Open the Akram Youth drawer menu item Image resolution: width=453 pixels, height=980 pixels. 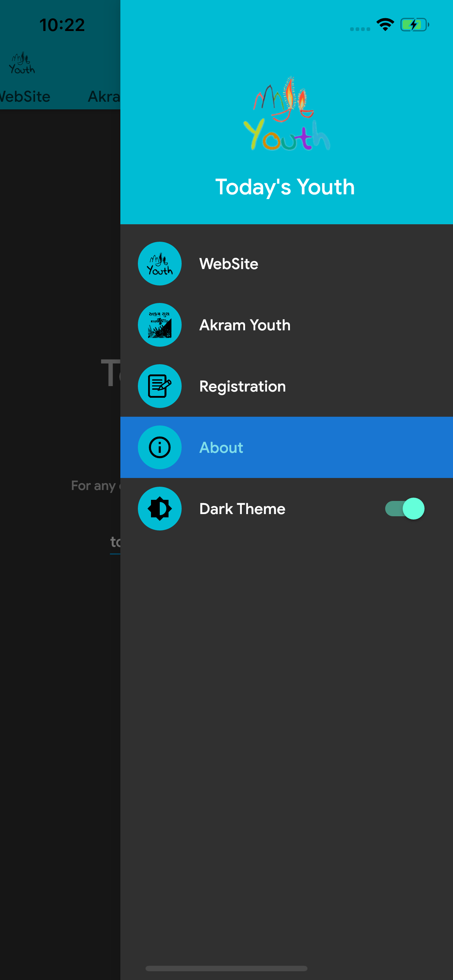pyautogui.click(x=287, y=325)
